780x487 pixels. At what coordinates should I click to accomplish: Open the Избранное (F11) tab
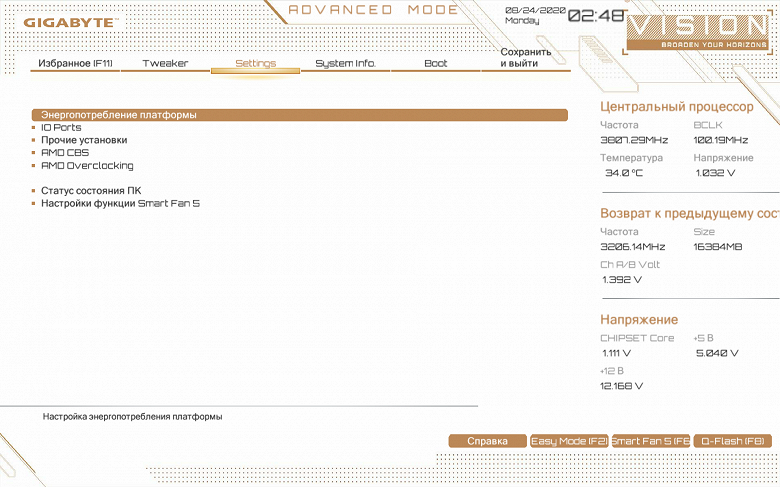pos(75,63)
